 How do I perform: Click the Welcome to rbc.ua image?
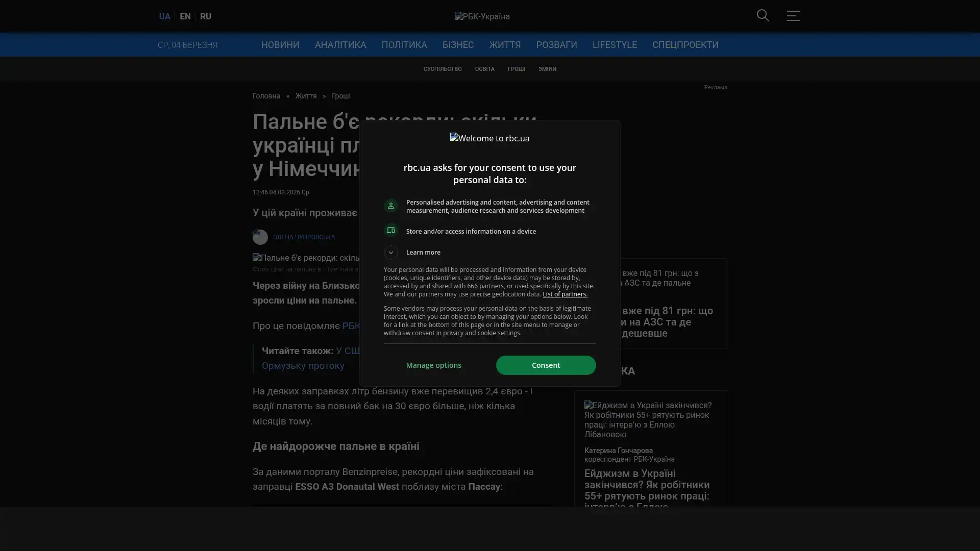pos(489,138)
